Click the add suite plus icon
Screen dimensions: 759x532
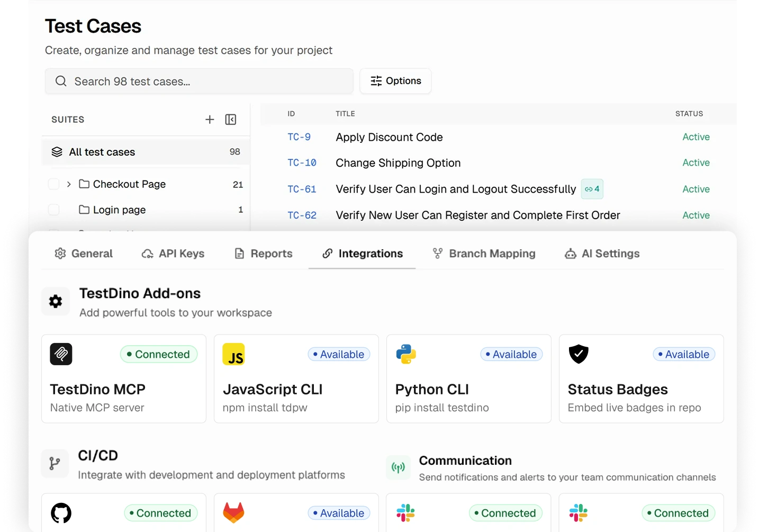210,120
